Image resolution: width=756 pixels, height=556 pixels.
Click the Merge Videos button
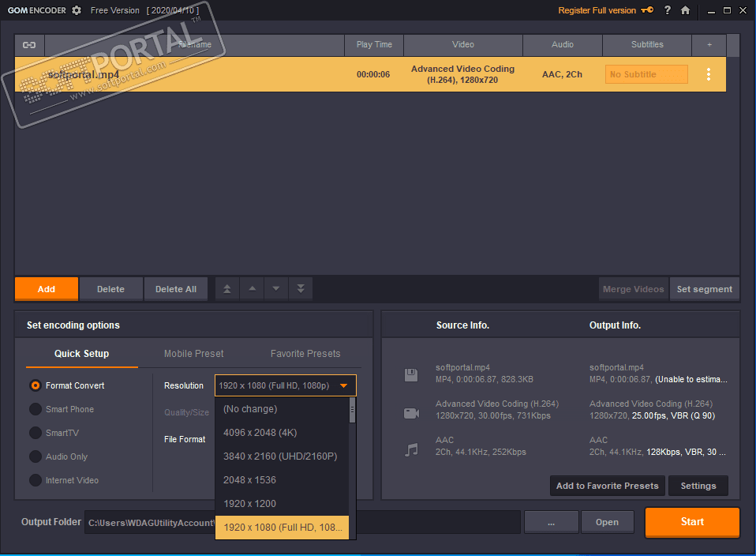(634, 289)
